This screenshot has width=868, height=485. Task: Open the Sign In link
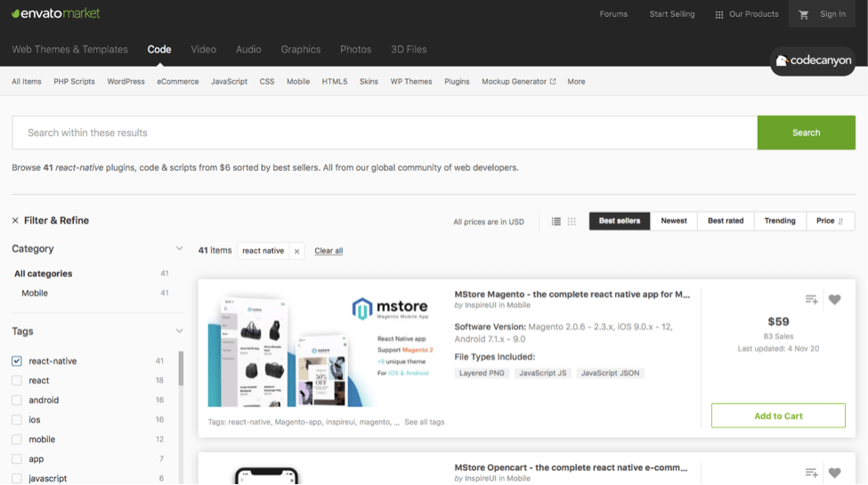coord(832,14)
